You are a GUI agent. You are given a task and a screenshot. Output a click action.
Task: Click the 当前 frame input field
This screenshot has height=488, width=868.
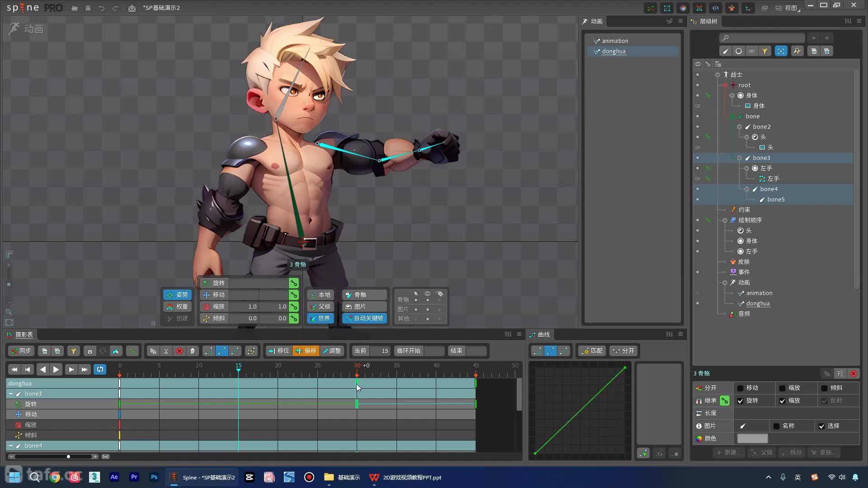[380, 351]
